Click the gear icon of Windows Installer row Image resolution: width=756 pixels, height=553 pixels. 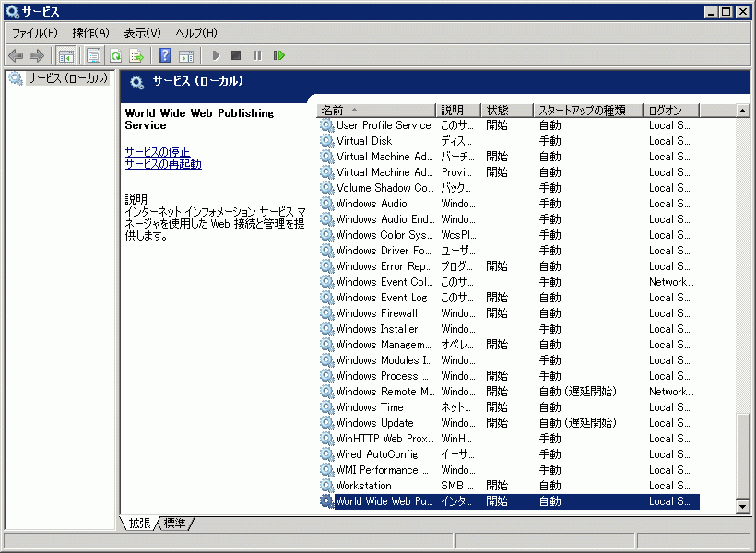327,329
